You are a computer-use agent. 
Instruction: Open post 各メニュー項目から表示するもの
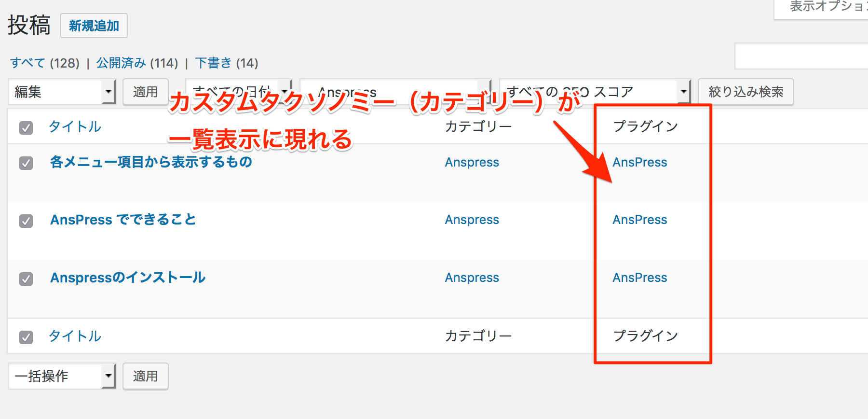coord(151,162)
